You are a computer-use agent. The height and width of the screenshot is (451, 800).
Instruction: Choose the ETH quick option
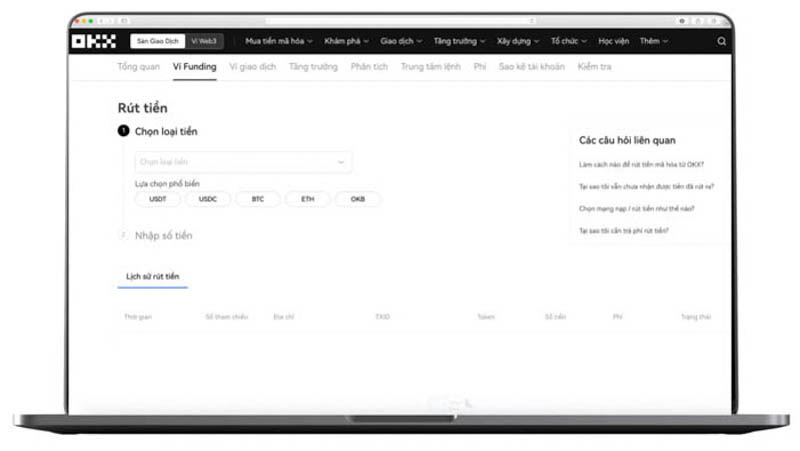[x=308, y=199]
